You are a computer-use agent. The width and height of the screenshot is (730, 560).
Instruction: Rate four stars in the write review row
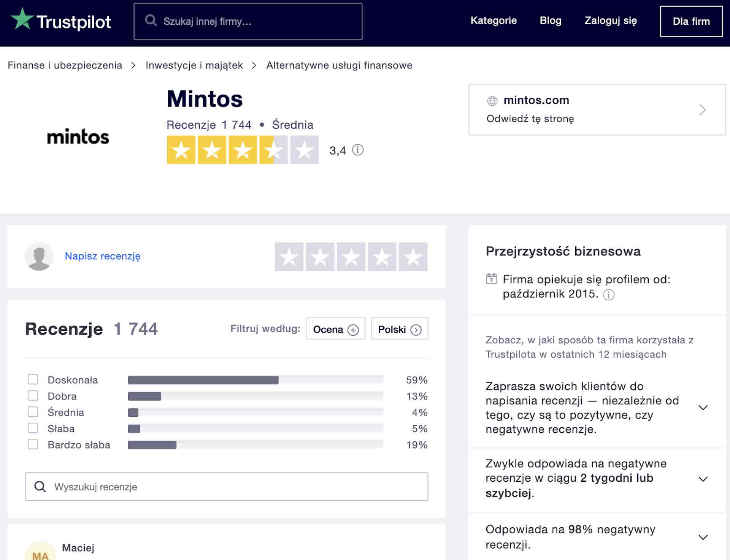coord(382,257)
